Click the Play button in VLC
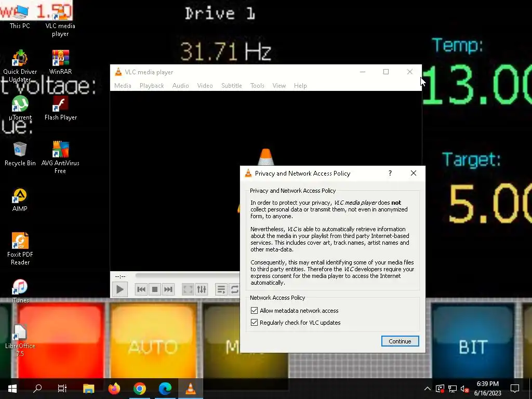The image size is (532, 399). pyautogui.click(x=120, y=289)
